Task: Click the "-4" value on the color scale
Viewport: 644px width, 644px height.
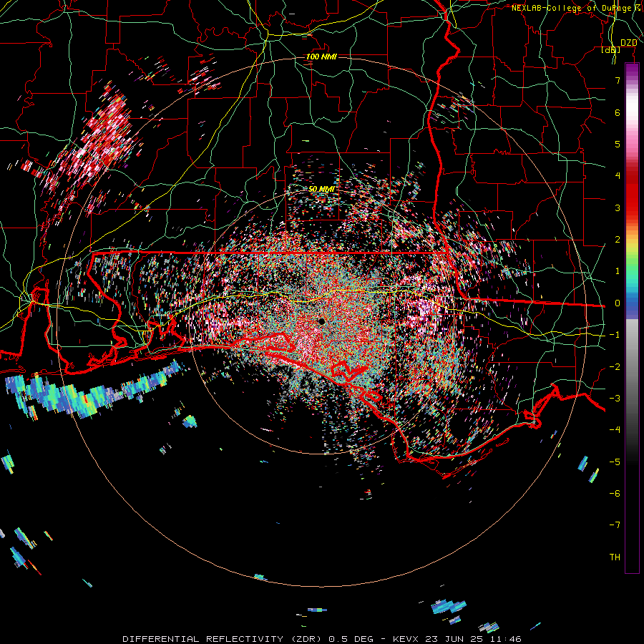Action: (x=615, y=430)
